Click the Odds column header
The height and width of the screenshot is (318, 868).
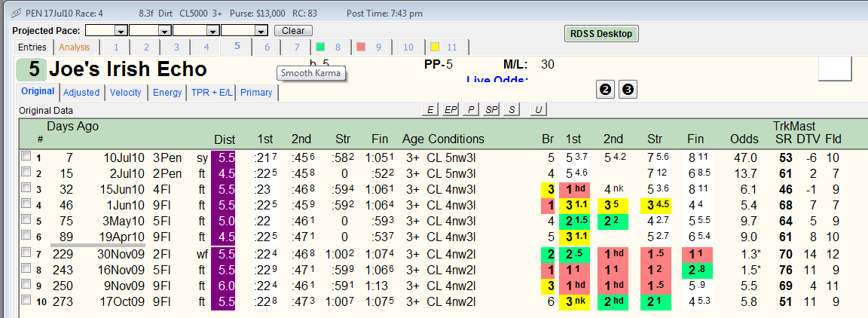[744, 139]
